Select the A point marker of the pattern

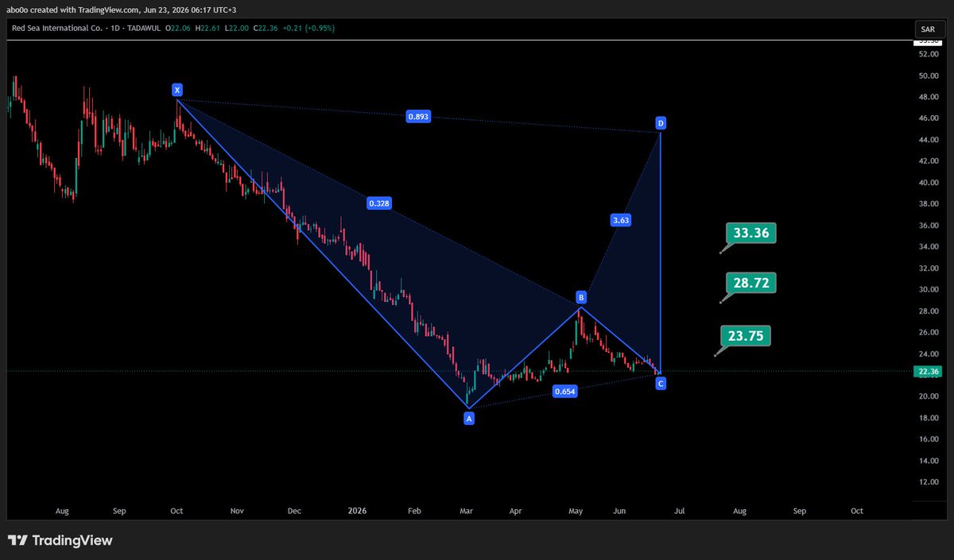click(x=469, y=418)
